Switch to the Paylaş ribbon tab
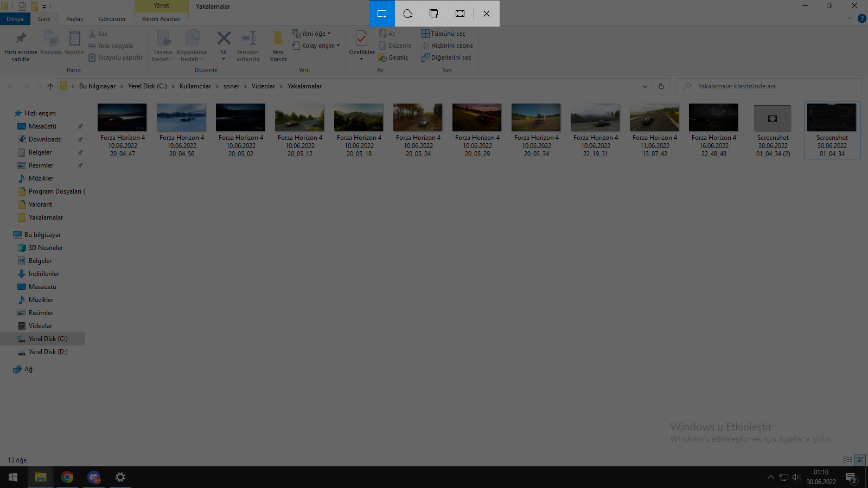The image size is (868, 488). pyautogui.click(x=74, y=19)
